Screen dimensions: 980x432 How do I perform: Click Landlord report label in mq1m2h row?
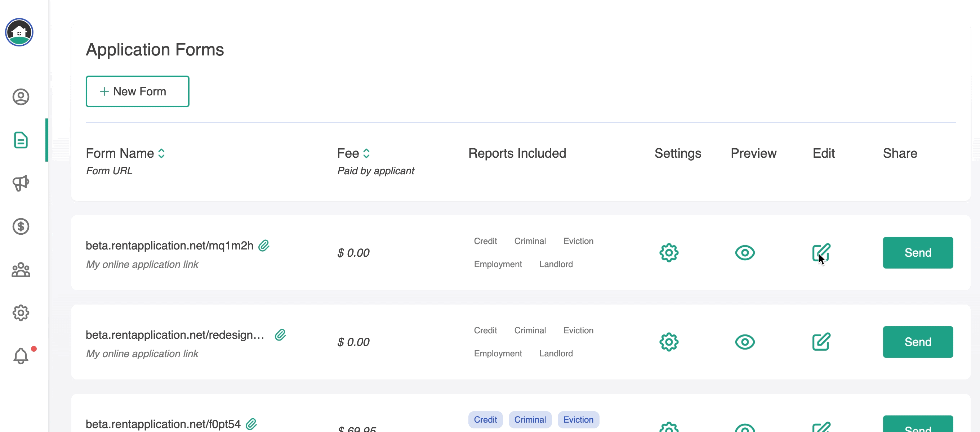pyautogui.click(x=556, y=264)
